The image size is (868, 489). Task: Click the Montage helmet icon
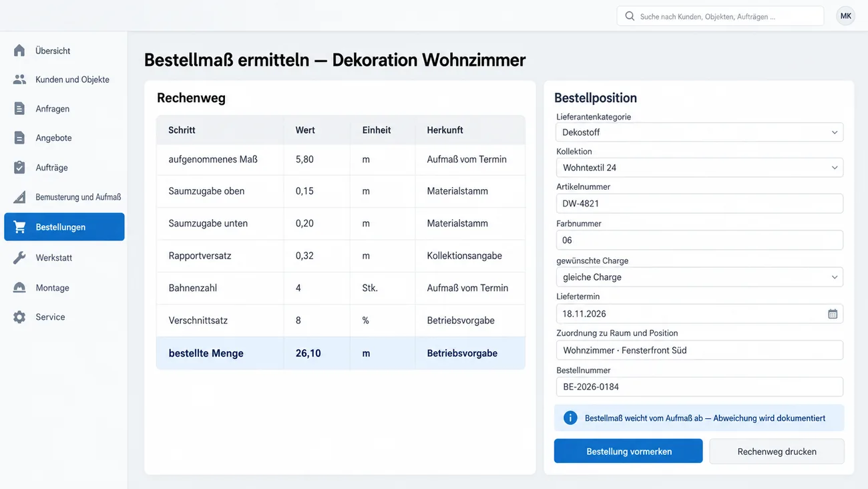point(19,288)
